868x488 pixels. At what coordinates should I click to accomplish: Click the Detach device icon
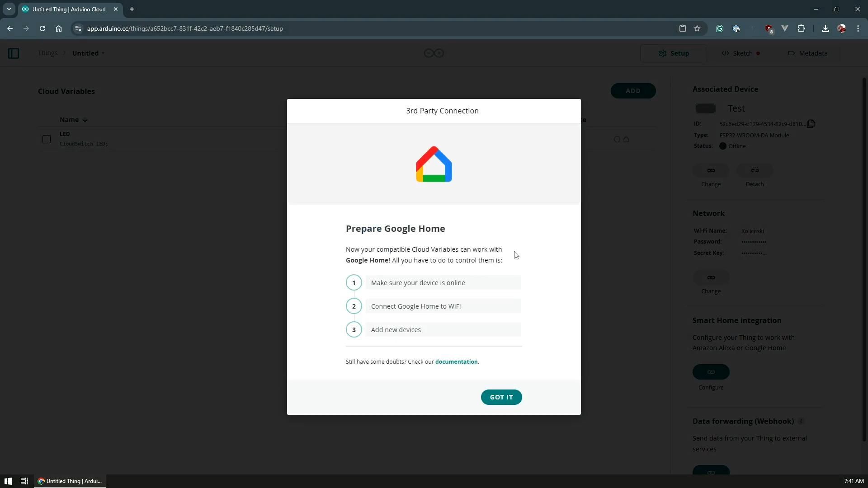click(755, 170)
